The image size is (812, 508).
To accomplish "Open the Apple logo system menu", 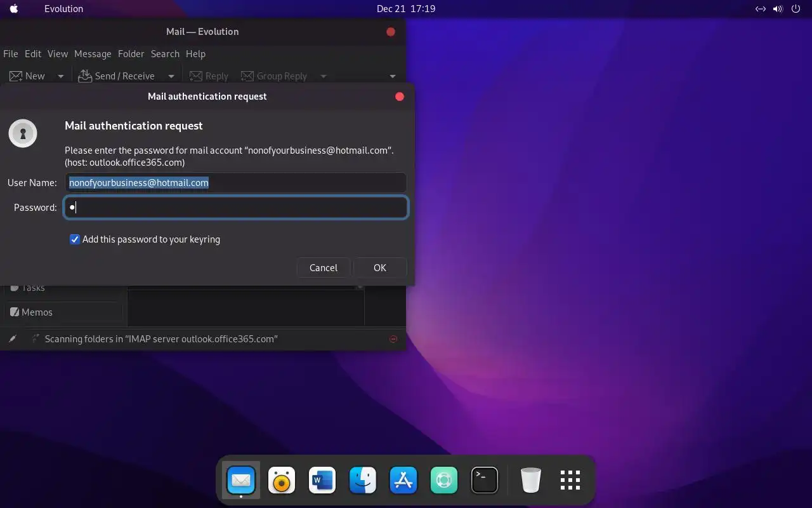I will coord(14,9).
